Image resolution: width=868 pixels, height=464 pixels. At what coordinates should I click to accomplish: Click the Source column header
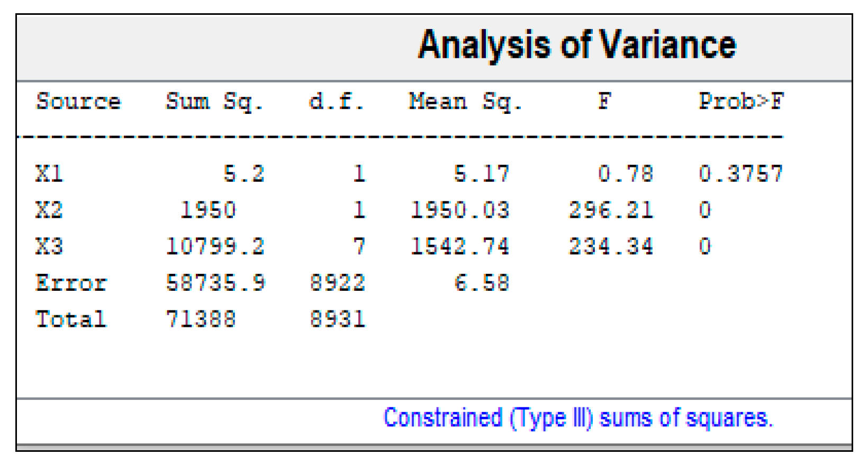point(78,101)
